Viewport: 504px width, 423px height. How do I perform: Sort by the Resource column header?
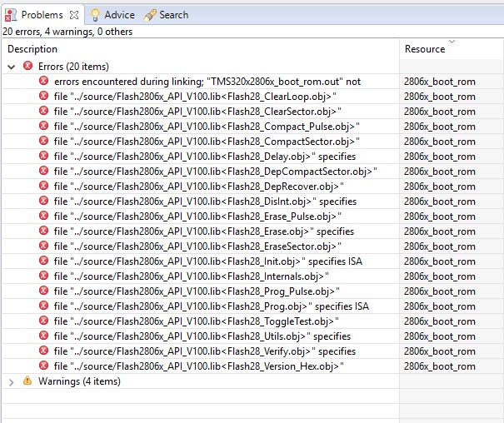[x=452, y=49]
